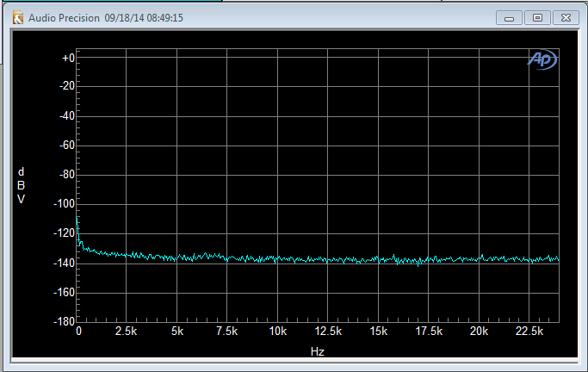Click the 'Hz' axis title below the graph
The image size is (588, 372).
[x=318, y=351]
